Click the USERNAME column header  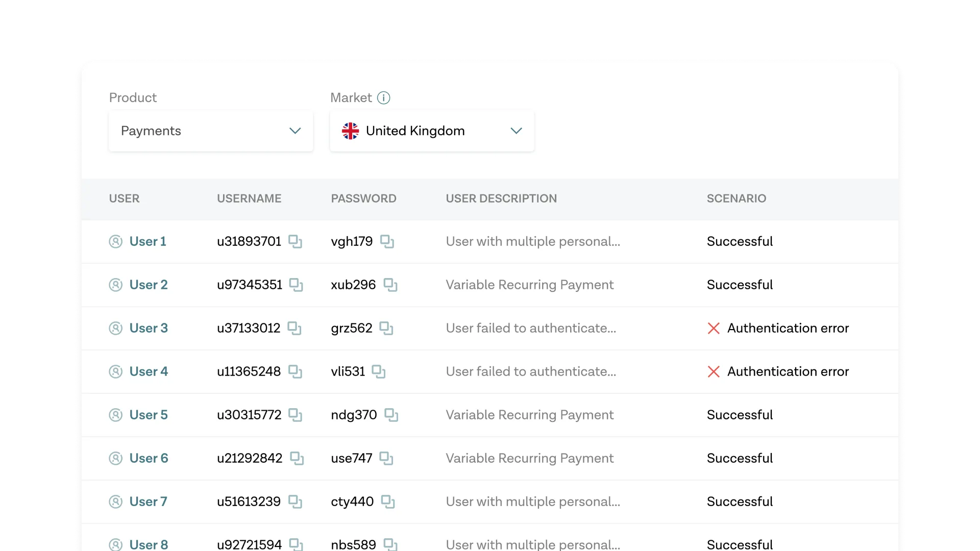tap(249, 198)
